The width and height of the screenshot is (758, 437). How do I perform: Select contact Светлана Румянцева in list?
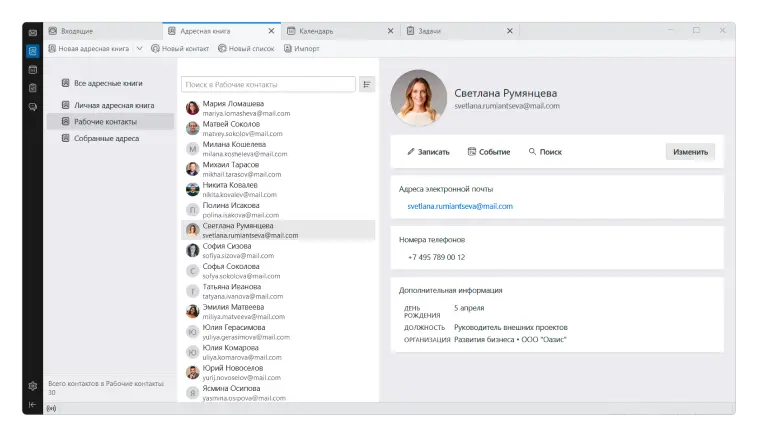coord(278,230)
